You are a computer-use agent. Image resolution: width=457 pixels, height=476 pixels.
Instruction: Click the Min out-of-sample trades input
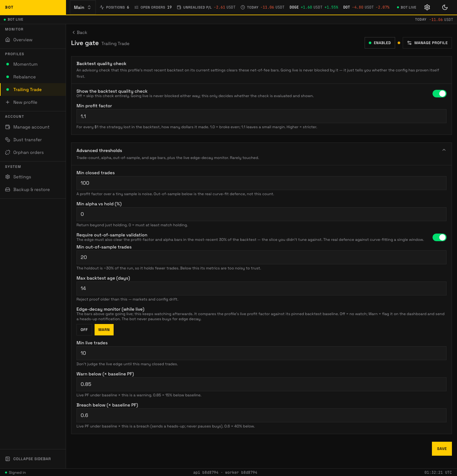tap(262, 257)
